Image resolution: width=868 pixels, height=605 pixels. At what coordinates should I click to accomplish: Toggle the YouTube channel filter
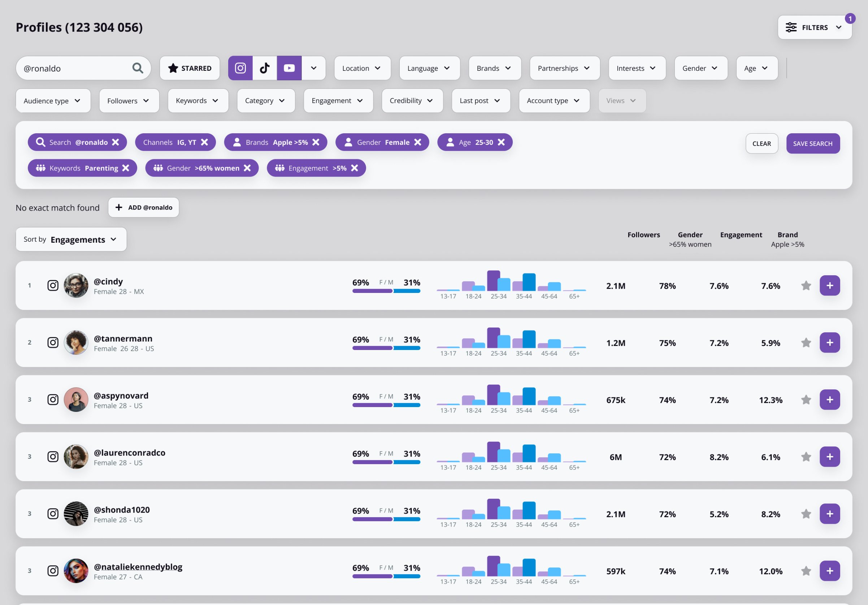(289, 68)
